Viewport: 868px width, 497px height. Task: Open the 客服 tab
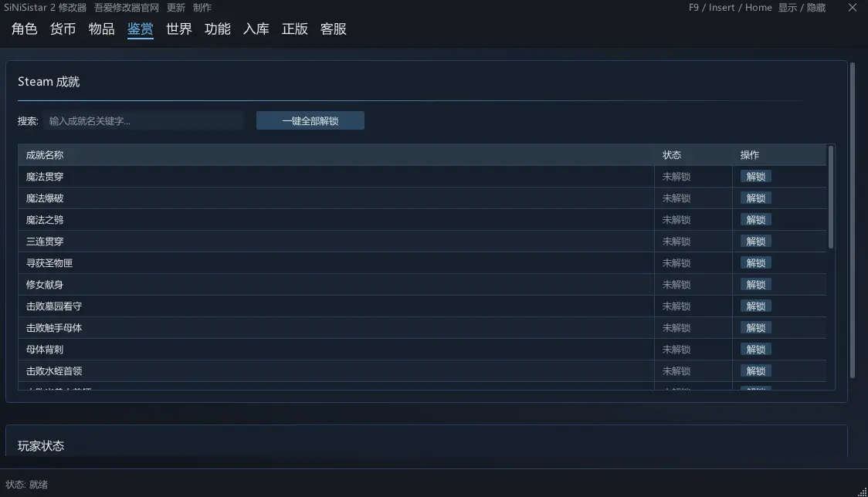[334, 29]
